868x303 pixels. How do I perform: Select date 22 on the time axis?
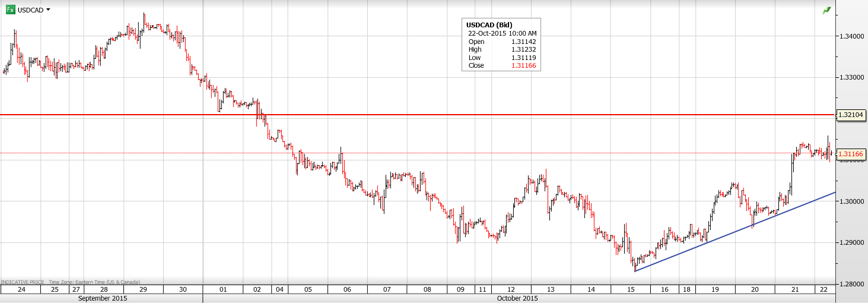click(824, 289)
